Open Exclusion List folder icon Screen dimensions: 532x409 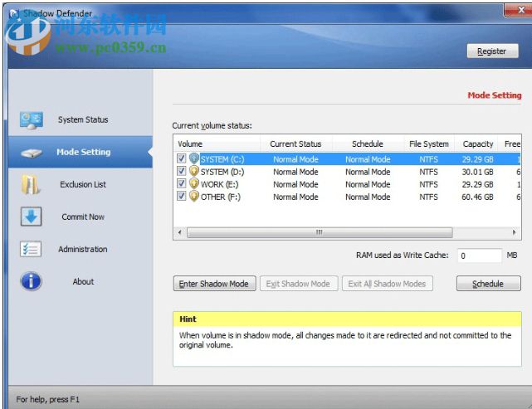pyautogui.click(x=31, y=185)
